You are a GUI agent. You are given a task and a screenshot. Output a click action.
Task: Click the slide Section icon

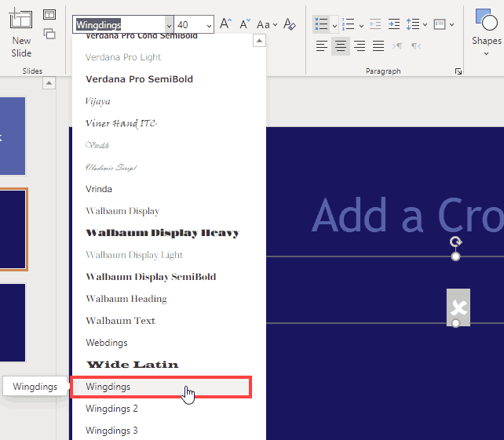(x=49, y=34)
